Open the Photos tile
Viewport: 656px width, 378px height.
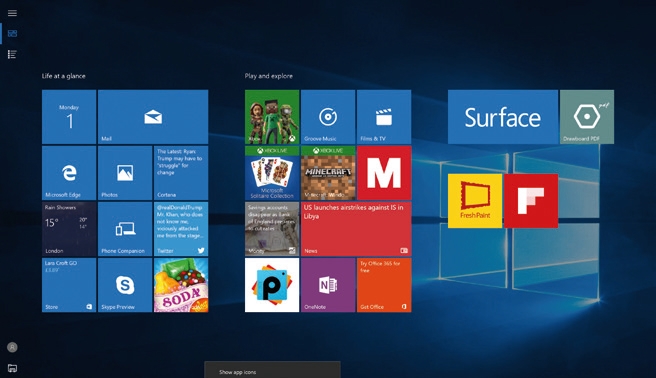pos(125,173)
